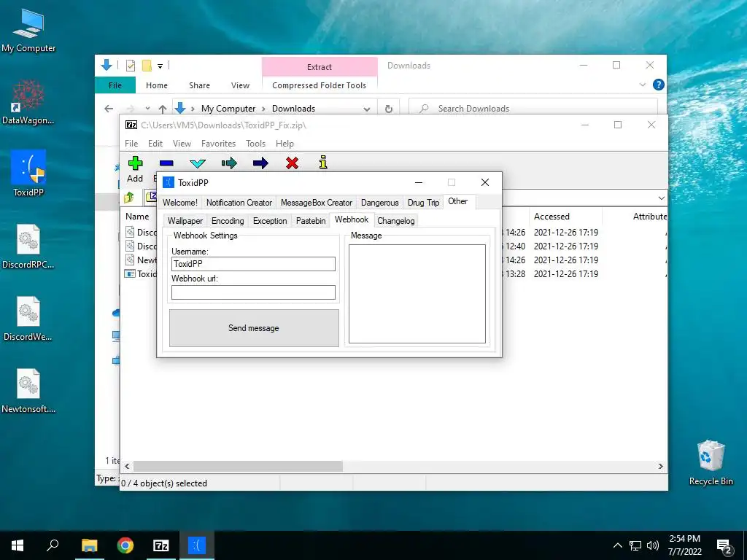Click the volume speaker tray icon

point(653,545)
